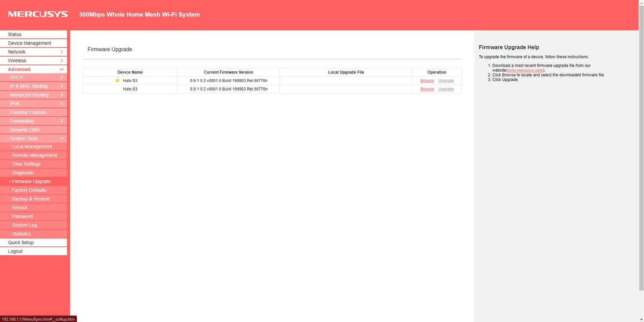Expand the Wireless menu chevron
Screen dimensions: 644x322
point(61,61)
